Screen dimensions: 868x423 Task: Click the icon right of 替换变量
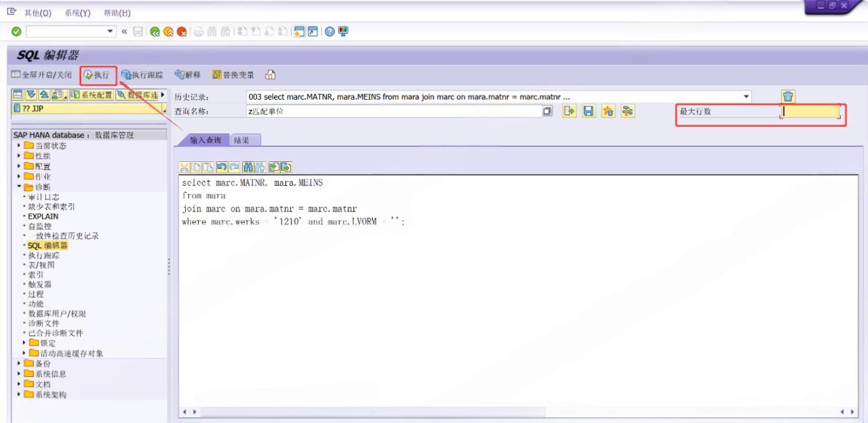point(270,75)
